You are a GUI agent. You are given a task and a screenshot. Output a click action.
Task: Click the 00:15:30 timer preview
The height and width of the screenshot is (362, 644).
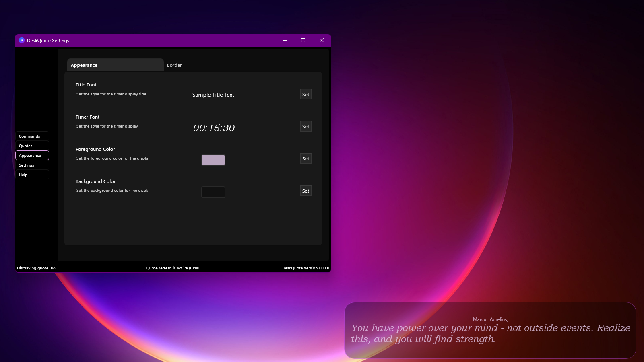tap(213, 128)
